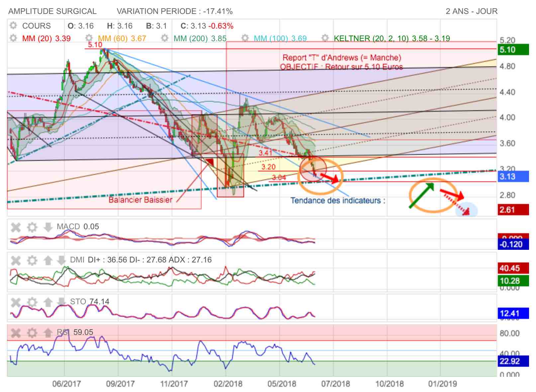Open settings gear for MM (100)

click(245, 38)
